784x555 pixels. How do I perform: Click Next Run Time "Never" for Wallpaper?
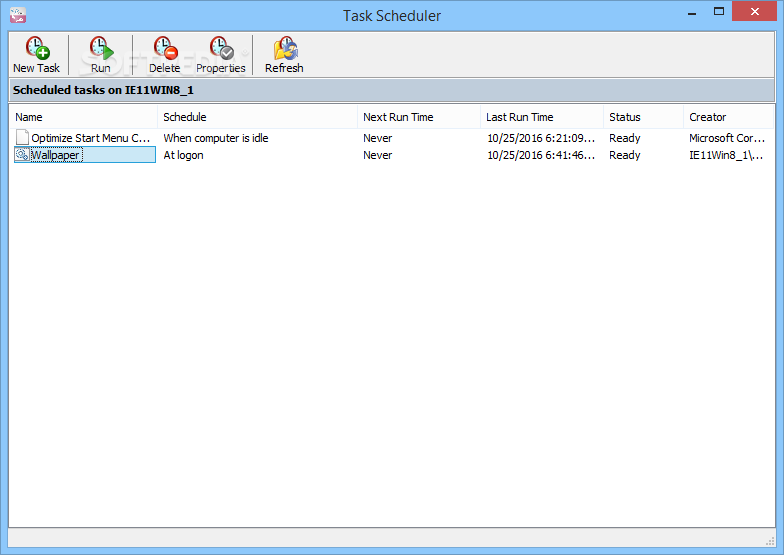point(378,155)
